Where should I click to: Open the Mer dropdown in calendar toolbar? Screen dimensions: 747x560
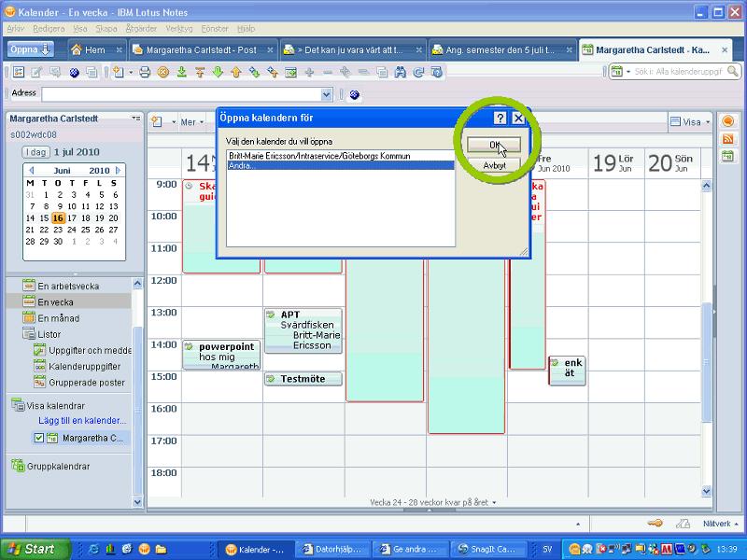tap(191, 122)
